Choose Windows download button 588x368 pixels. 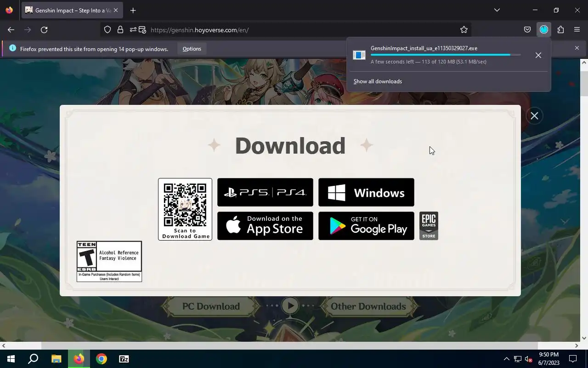366,192
